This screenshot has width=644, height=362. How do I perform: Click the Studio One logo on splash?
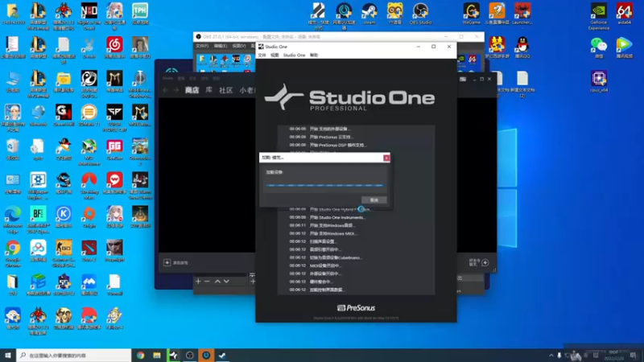[x=350, y=97]
